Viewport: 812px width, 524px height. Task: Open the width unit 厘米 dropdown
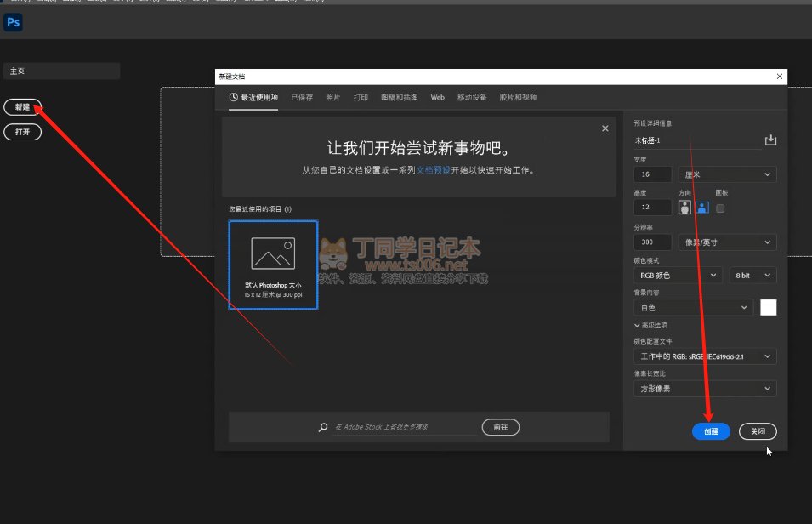[x=727, y=174]
